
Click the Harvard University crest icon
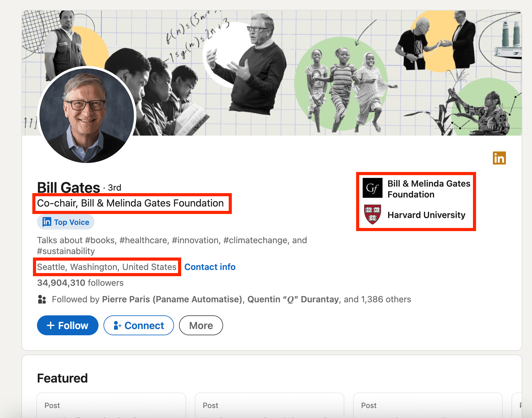372,215
